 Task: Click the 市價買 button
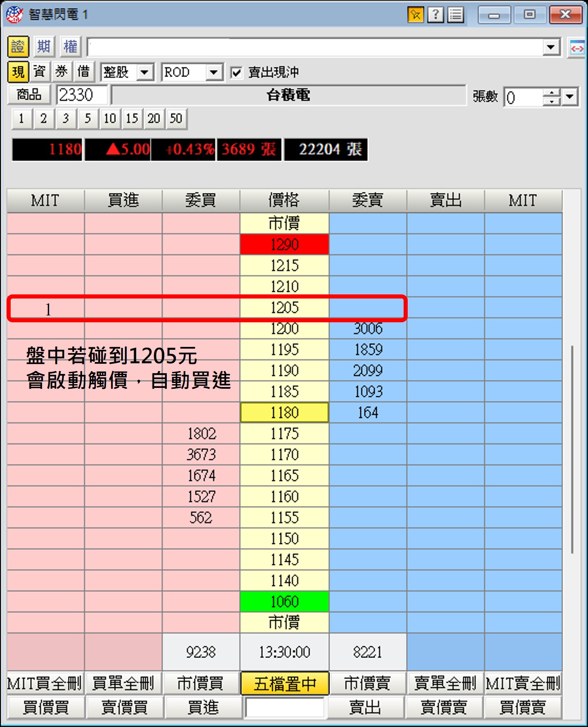201,683
